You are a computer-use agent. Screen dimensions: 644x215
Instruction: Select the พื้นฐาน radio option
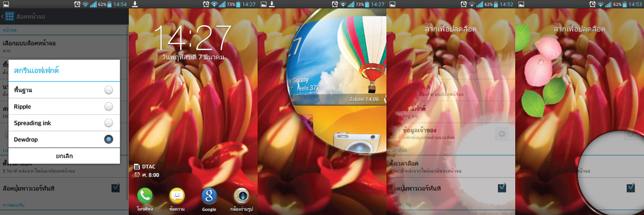click(108, 90)
